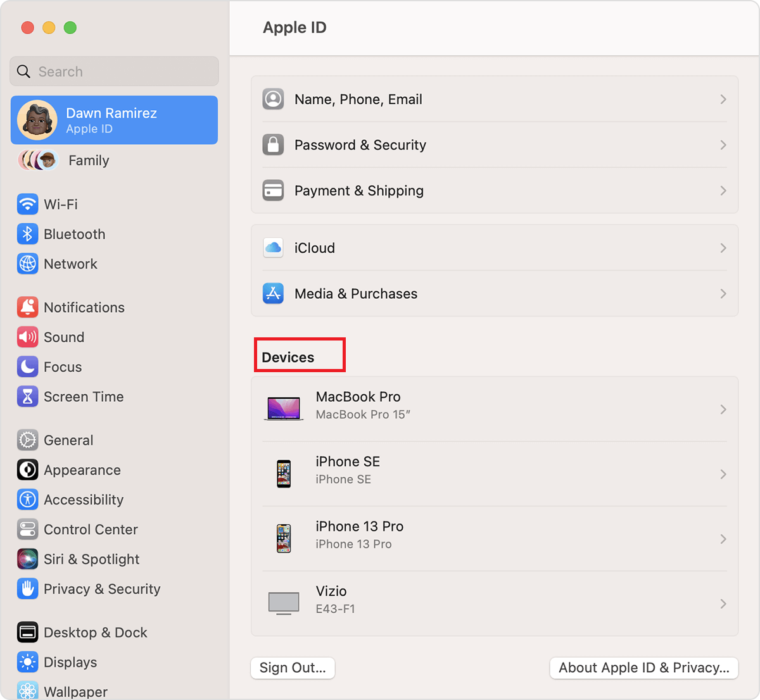Viewport: 760px width, 700px height.
Task: Open the Privacy & Security hand icon
Action: click(27, 589)
